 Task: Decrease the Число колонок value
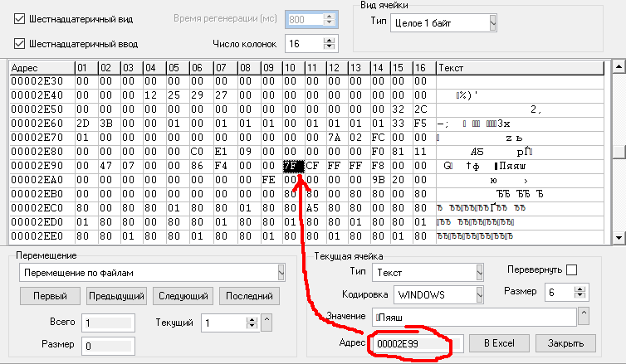coord(329,46)
